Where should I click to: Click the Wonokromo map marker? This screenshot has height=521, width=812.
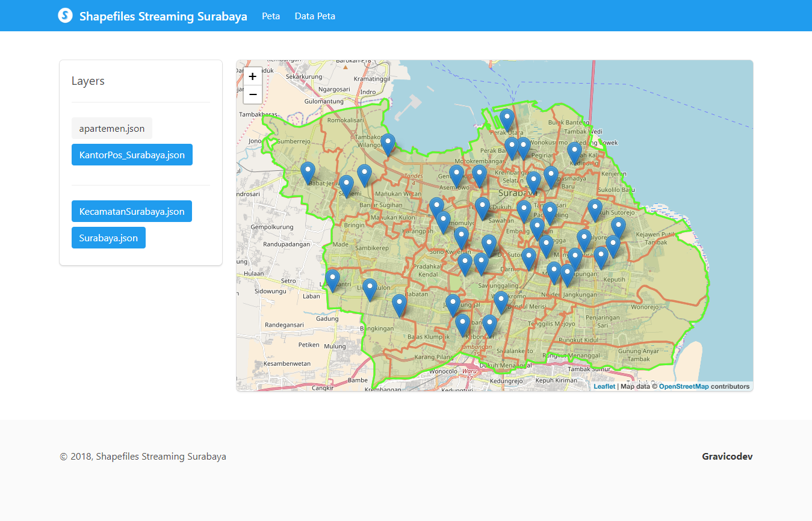point(501,303)
